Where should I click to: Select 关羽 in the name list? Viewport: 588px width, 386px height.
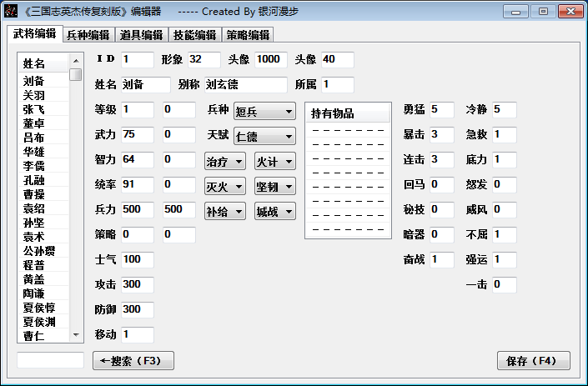[x=34, y=95]
